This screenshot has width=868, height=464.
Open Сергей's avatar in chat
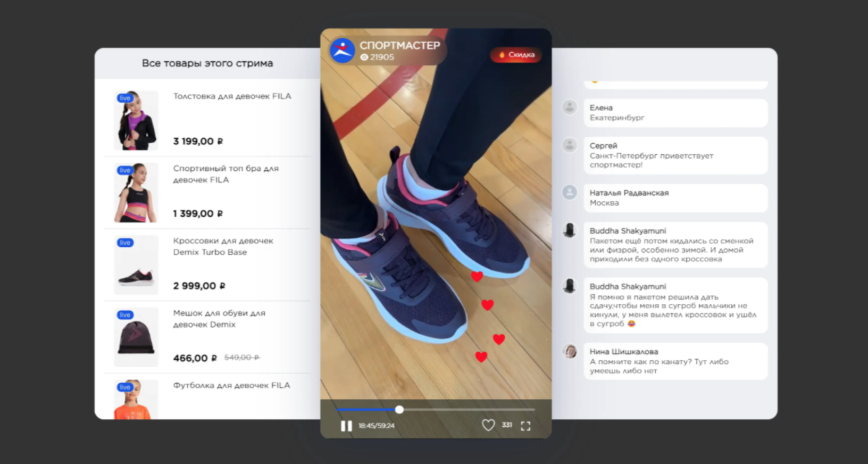(570, 145)
